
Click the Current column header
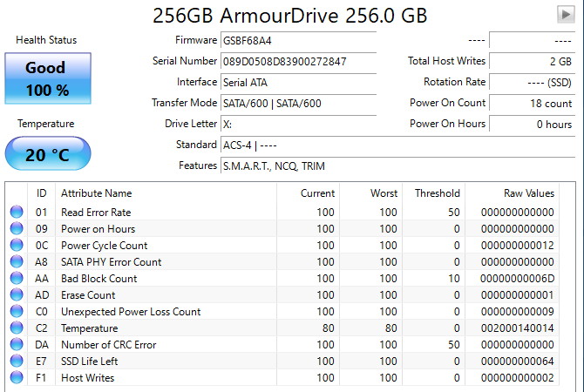[308, 193]
